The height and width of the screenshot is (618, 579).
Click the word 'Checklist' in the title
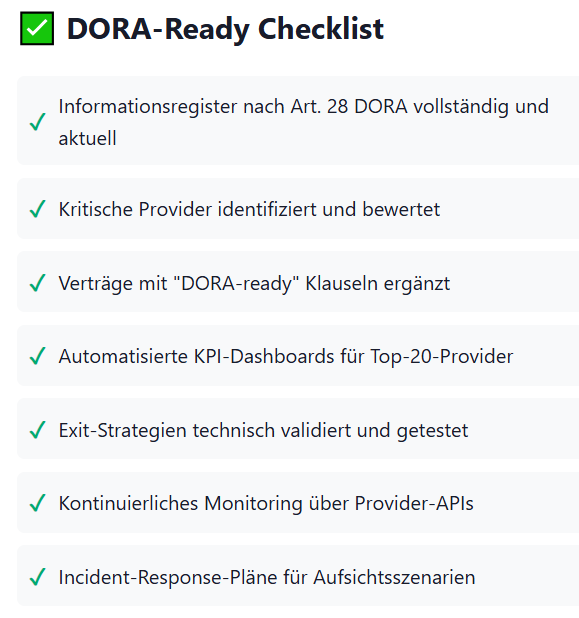point(321,29)
